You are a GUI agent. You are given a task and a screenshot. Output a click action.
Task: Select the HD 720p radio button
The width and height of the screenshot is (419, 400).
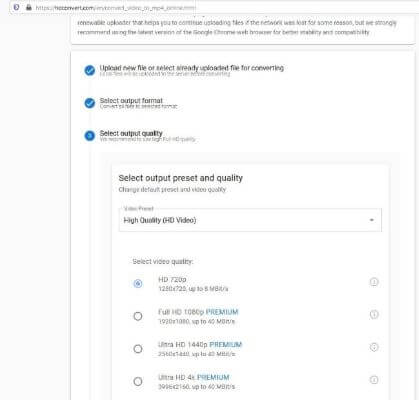coord(138,283)
